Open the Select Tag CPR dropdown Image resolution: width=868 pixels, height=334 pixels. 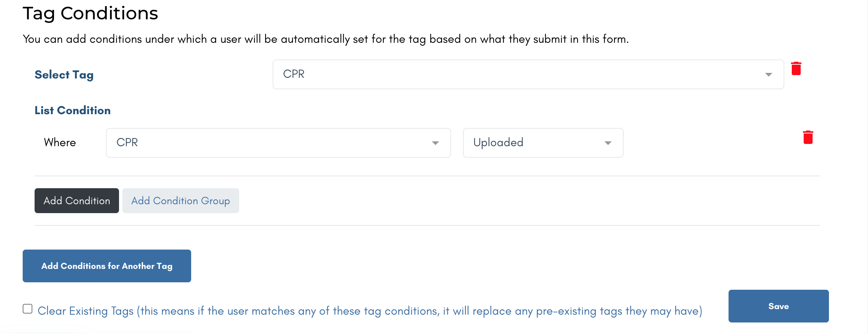(x=528, y=74)
